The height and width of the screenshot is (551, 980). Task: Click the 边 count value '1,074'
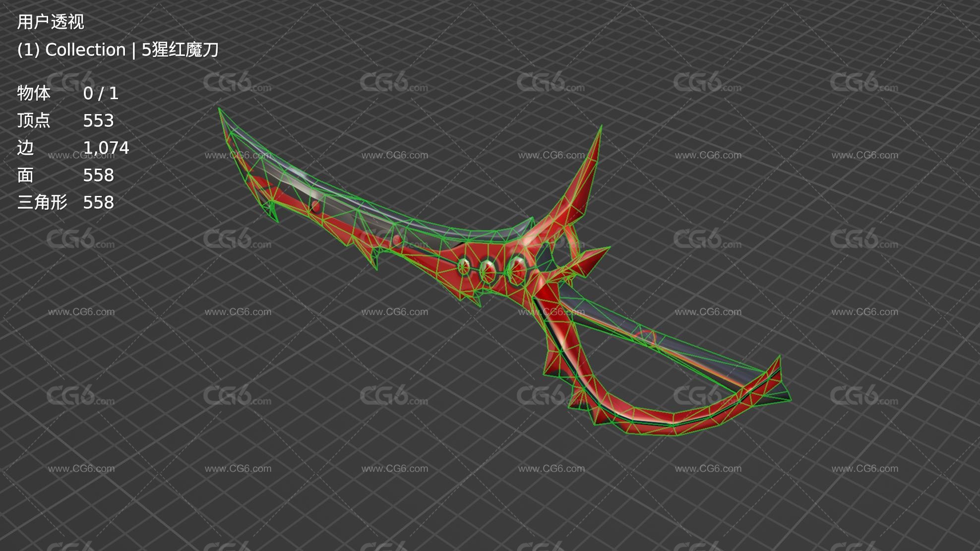[x=106, y=148]
